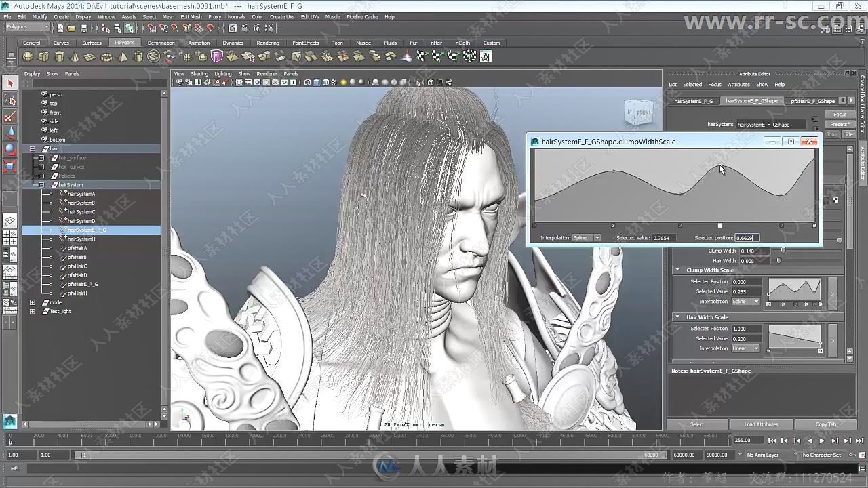
Task: Collapse hairSystem group in outliner
Action: click(x=41, y=184)
